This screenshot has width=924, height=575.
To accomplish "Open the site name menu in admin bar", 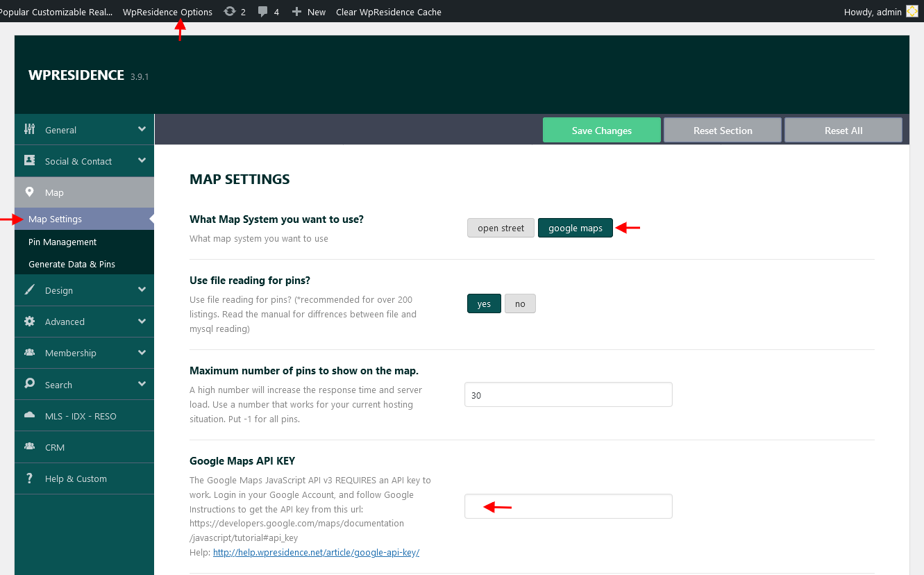I will 56,12.
